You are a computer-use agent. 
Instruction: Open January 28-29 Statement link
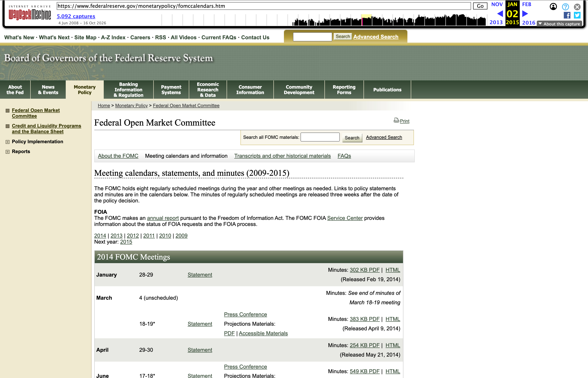200,275
